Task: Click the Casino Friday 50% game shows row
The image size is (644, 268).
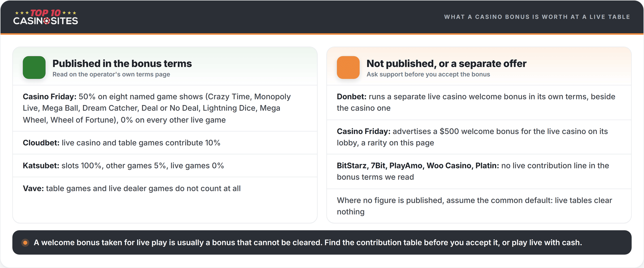Action: [x=165, y=108]
